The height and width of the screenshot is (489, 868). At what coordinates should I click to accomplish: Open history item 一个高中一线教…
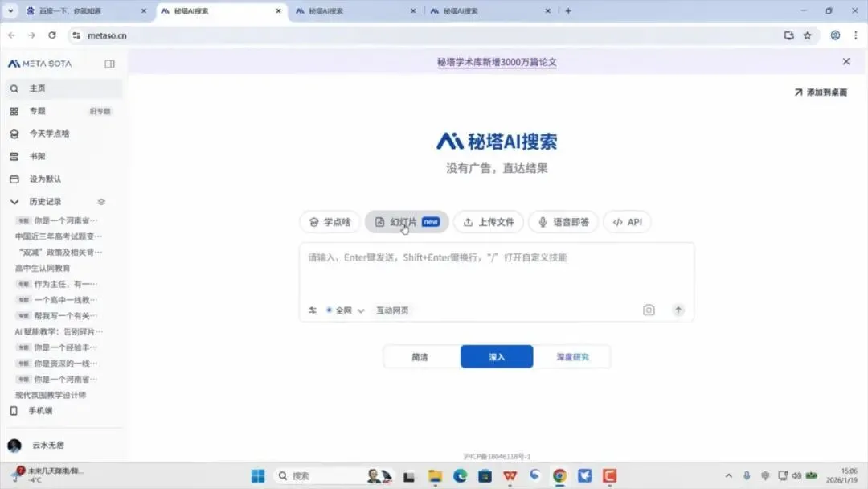(58, 300)
